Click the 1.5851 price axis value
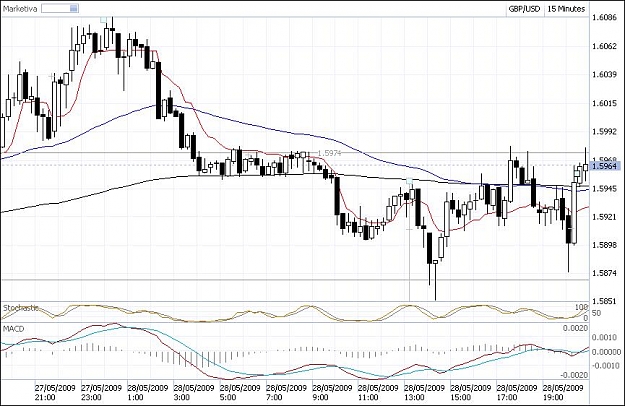Image resolution: width=625 pixels, height=406 pixels. click(604, 301)
